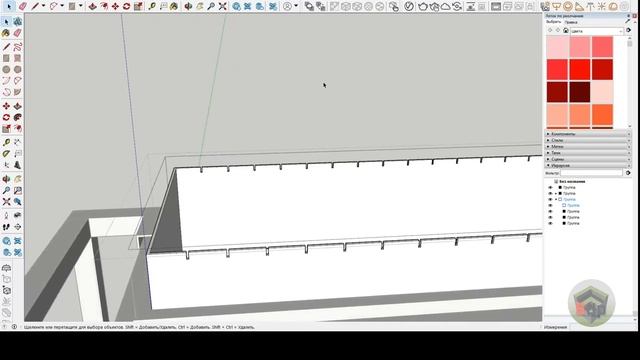Activate the Push/Pull tool in top toolbar
This screenshot has height=360, width=640.
pyautogui.click(x=93, y=6)
